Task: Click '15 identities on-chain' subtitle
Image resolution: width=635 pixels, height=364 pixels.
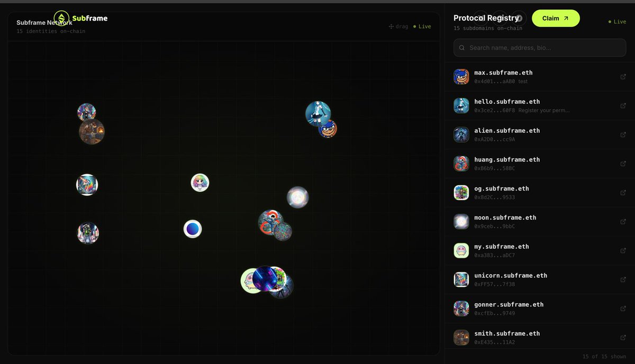Action: [51, 31]
